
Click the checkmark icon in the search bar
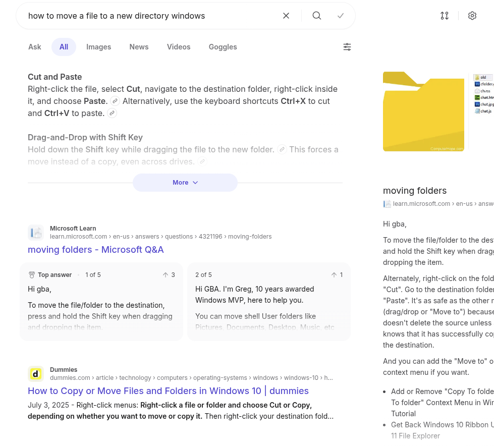341,16
